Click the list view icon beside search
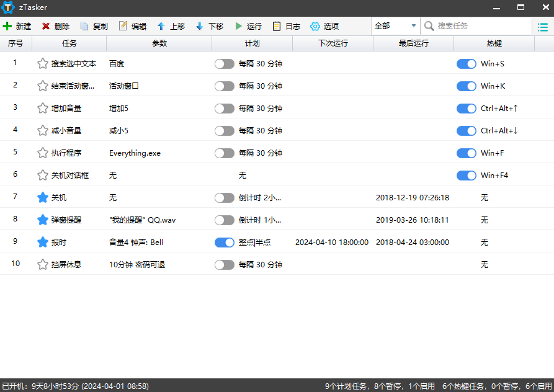The image size is (554, 392). pos(543,26)
